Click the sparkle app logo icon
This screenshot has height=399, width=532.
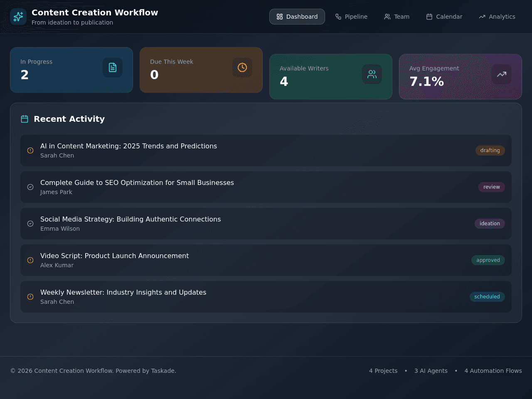pyautogui.click(x=18, y=17)
